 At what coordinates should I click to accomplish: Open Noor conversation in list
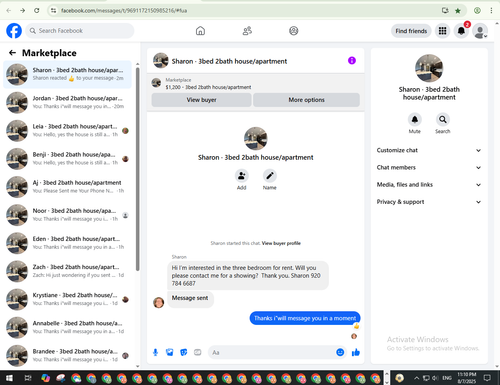tap(68, 215)
